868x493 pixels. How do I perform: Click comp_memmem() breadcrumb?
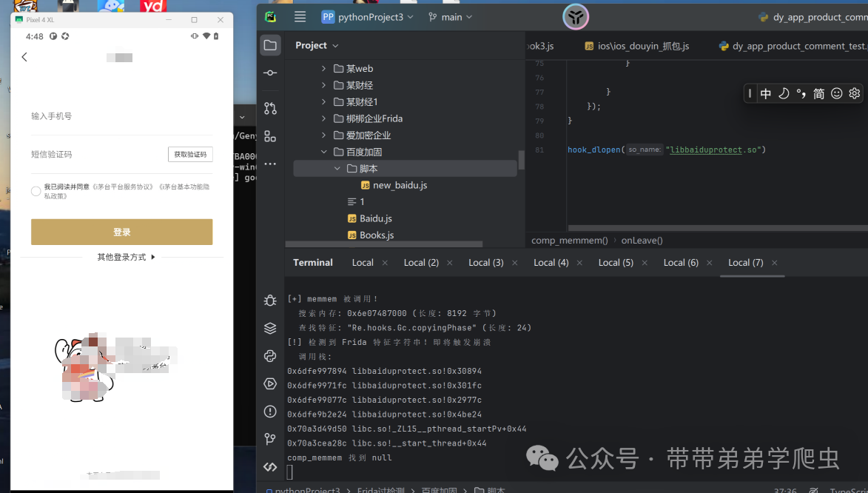(570, 241)
